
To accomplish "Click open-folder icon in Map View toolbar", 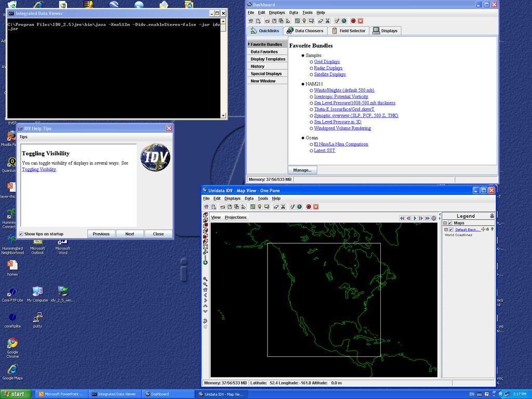I will pyautogui.click(x=222, y=207).
